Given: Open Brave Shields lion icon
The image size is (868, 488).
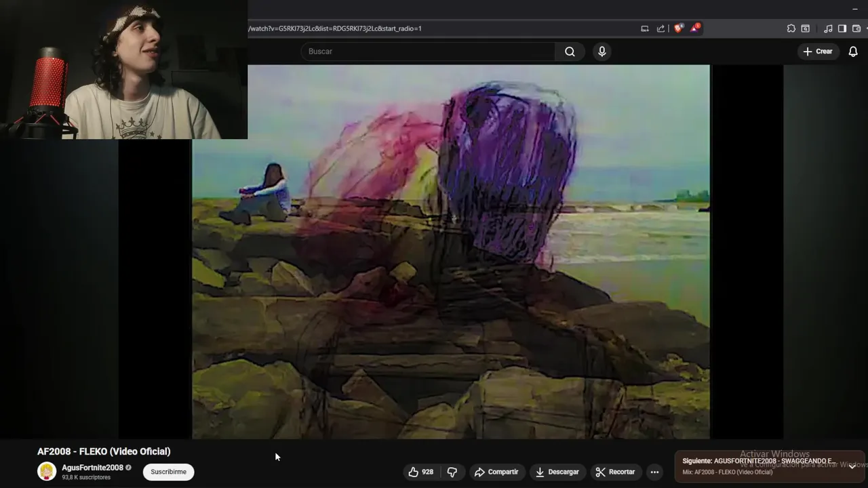Looking at the screenshot, I should 678,28.
